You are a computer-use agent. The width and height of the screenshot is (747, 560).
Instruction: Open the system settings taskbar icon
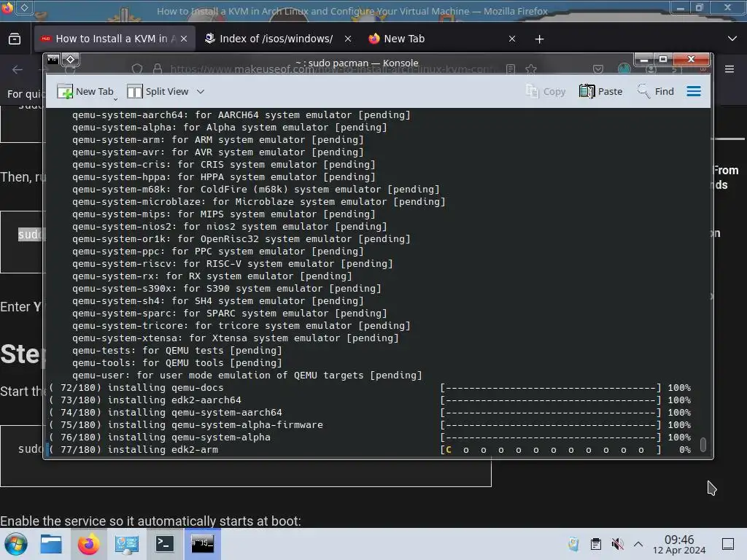tap(126, 544)
